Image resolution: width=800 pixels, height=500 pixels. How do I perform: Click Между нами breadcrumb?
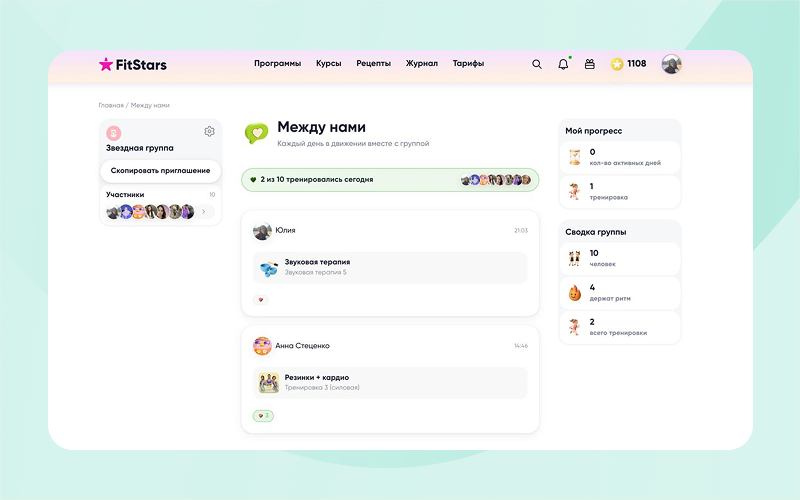(x=150, y=105)
